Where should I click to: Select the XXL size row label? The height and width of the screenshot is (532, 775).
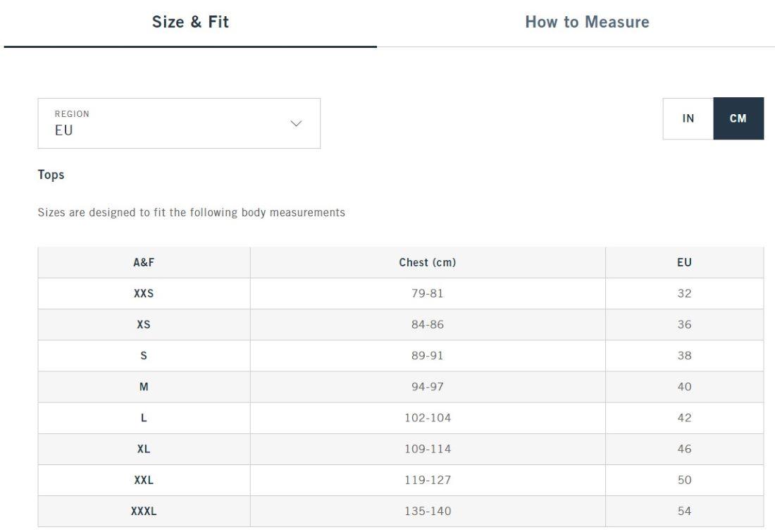144,480
